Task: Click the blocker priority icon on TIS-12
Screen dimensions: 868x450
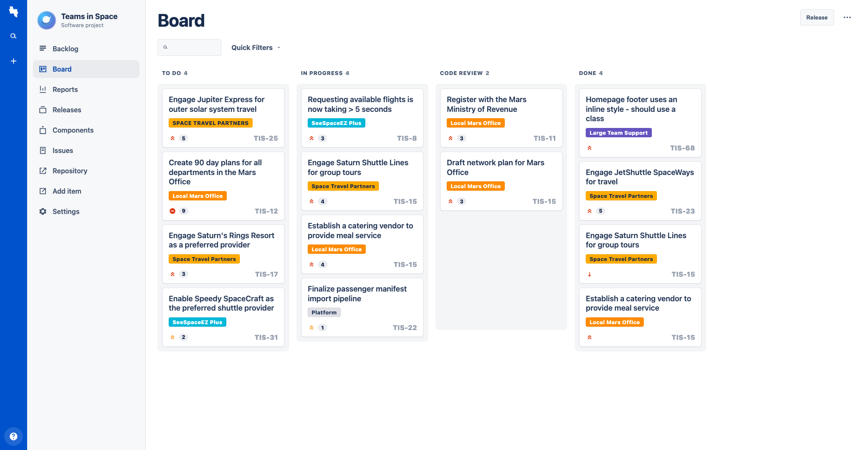Action: (172, 211)
